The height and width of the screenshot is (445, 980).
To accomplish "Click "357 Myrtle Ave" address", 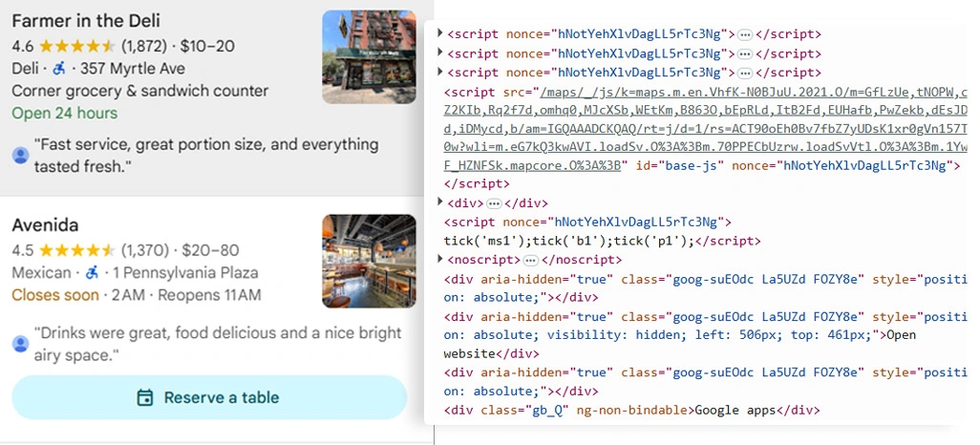I will (133, 68).
